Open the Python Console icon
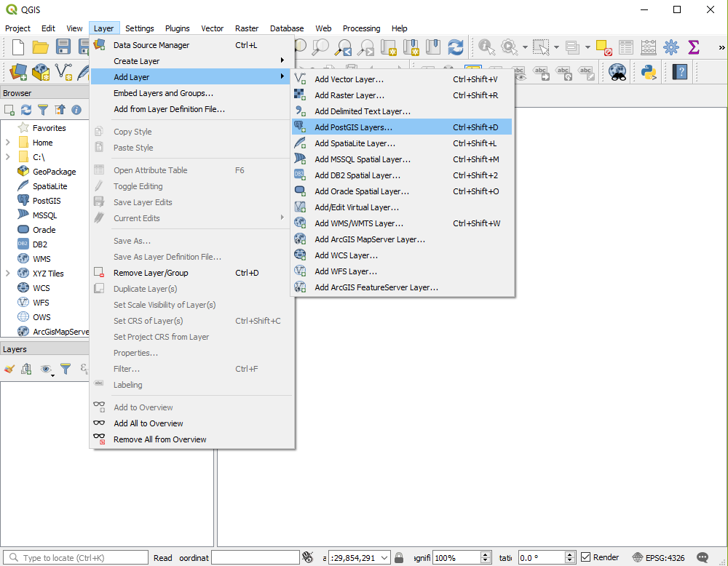The height and width of the screenshot is (566, 728). pyautogui.click(x=649, y=72)
